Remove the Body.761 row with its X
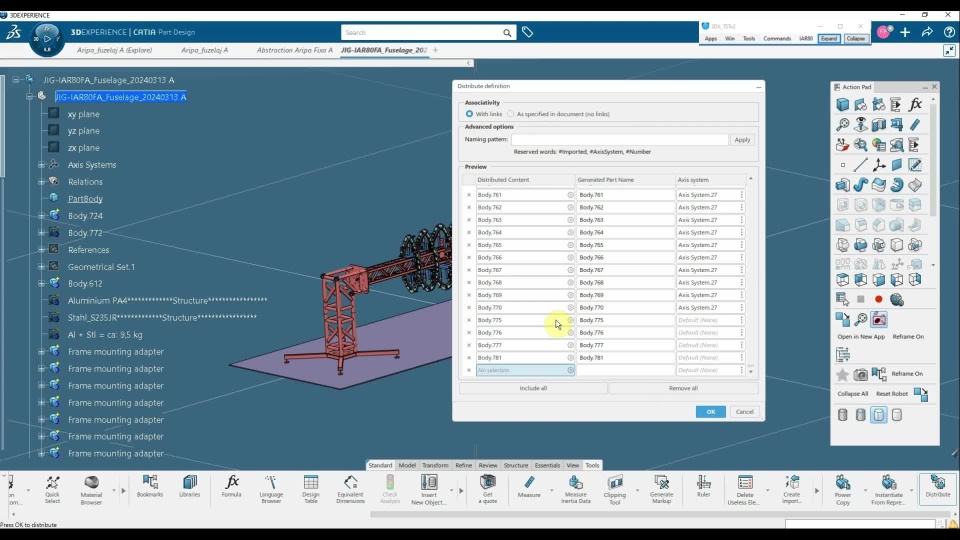This screenshot has width=960, height=540. (469, 195)
